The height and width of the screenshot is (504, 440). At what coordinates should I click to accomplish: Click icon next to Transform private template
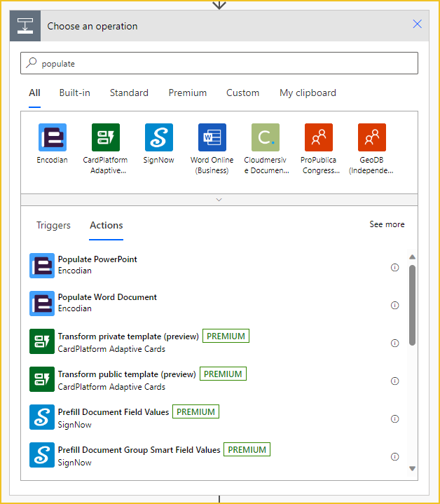(42, 341)
